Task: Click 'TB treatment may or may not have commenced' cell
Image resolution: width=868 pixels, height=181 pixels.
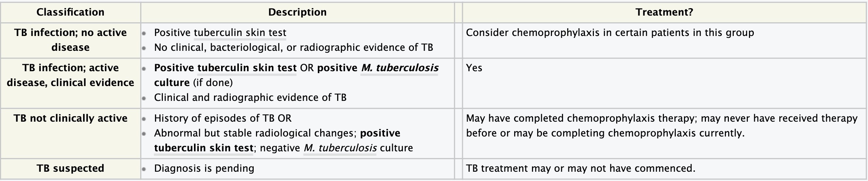Action: tap(581, 168)
